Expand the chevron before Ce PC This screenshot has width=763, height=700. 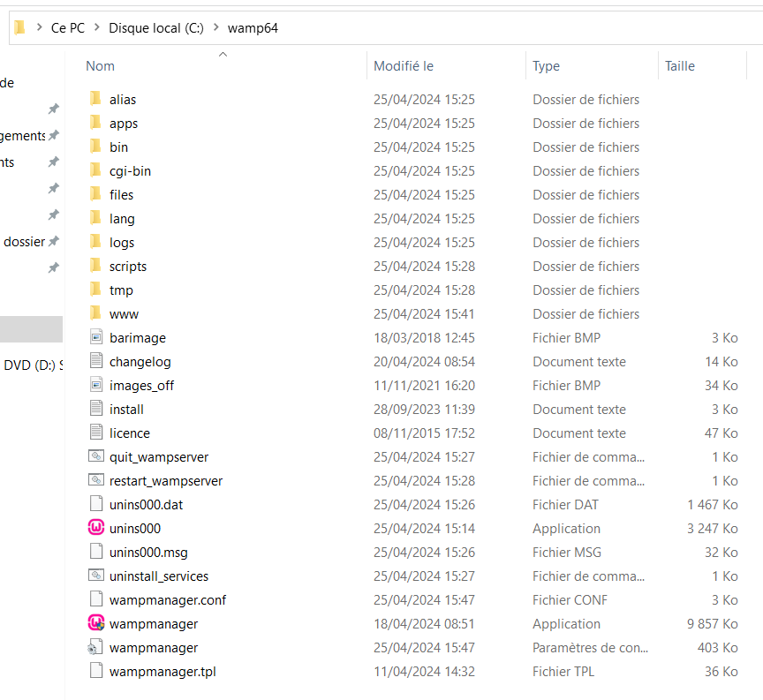[40, 27]
